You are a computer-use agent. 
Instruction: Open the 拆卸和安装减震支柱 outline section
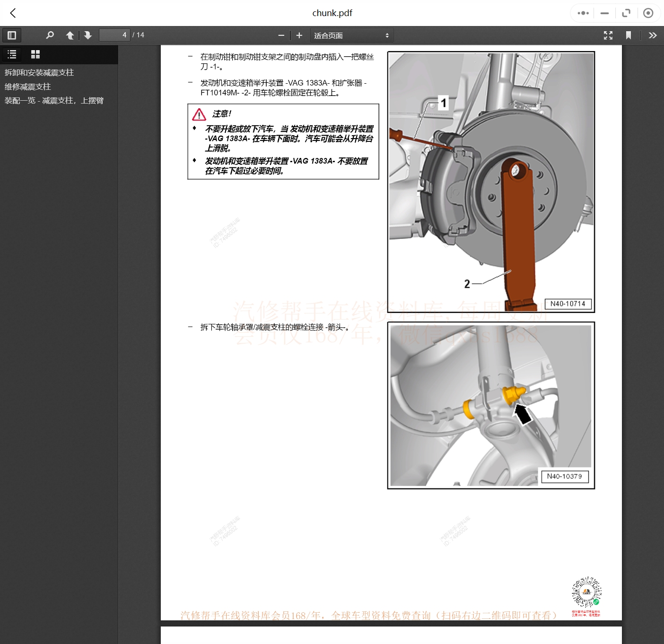click(39, 72)
